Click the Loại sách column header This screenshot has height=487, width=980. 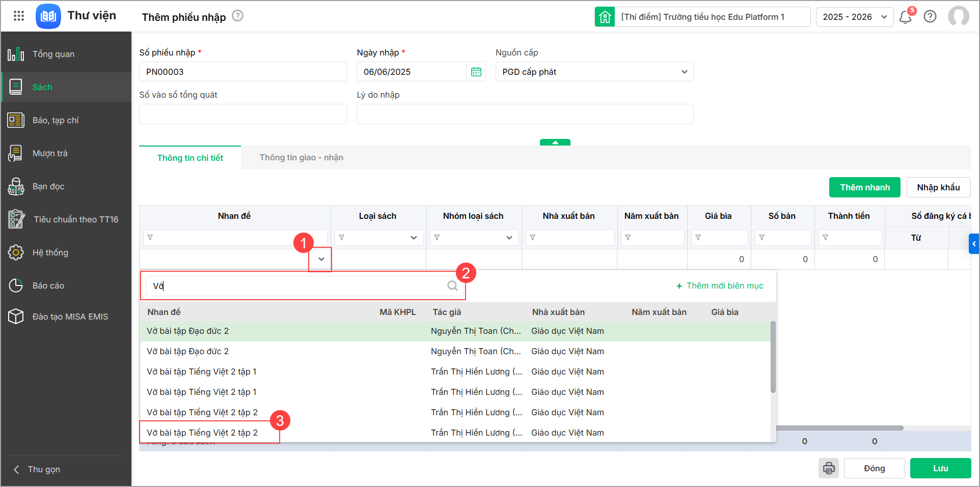tap(377, 216)
